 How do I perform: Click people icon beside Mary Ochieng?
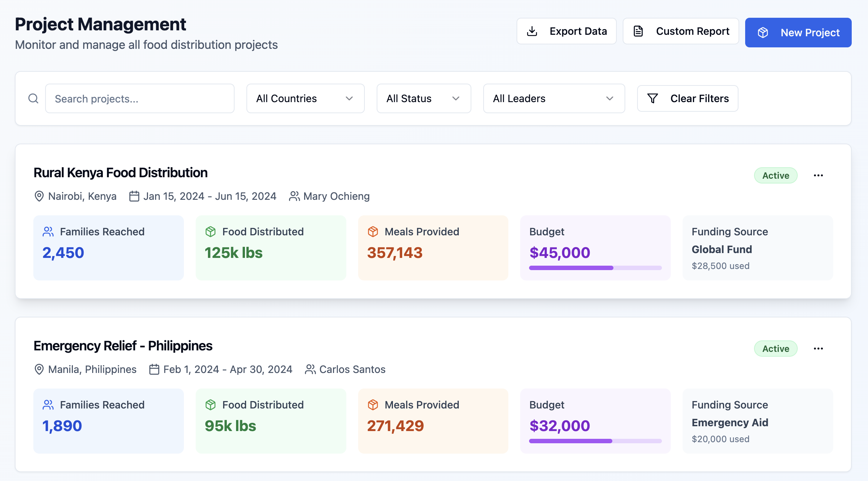click(294, 196)
